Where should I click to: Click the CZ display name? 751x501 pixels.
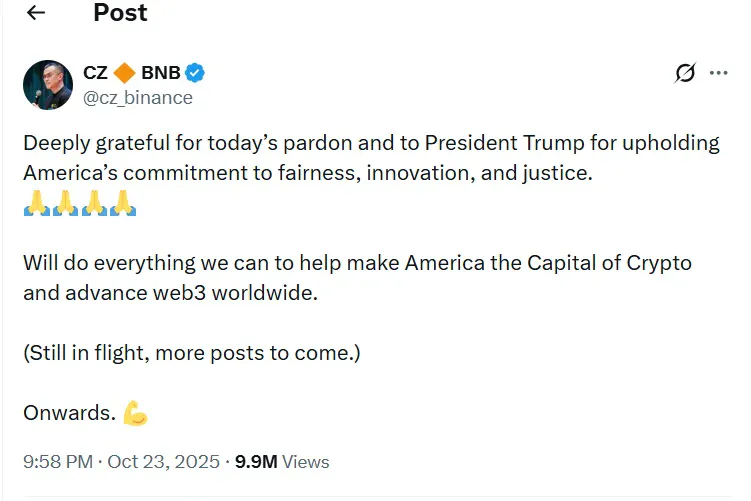click(96, 73)
